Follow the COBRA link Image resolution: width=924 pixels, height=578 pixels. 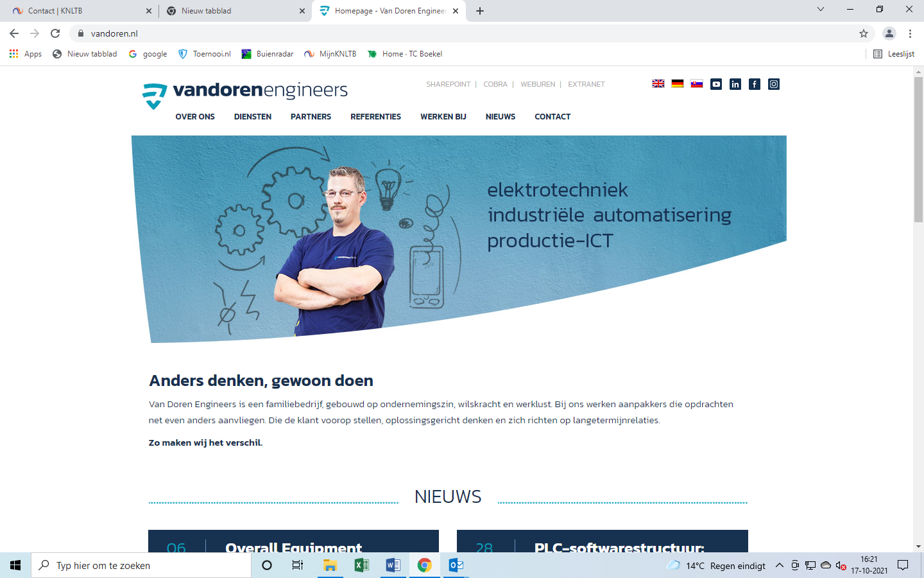tap(495, 84)
